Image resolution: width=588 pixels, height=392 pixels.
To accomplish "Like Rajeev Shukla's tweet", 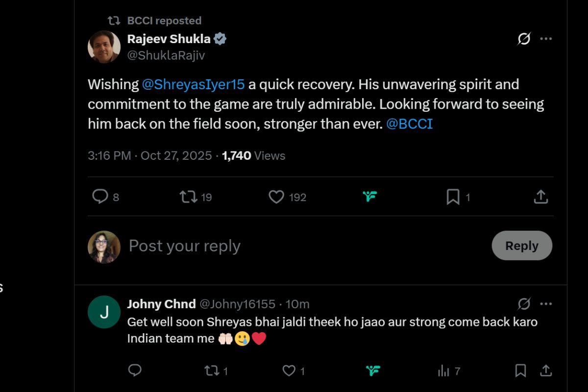I will 276,196.
